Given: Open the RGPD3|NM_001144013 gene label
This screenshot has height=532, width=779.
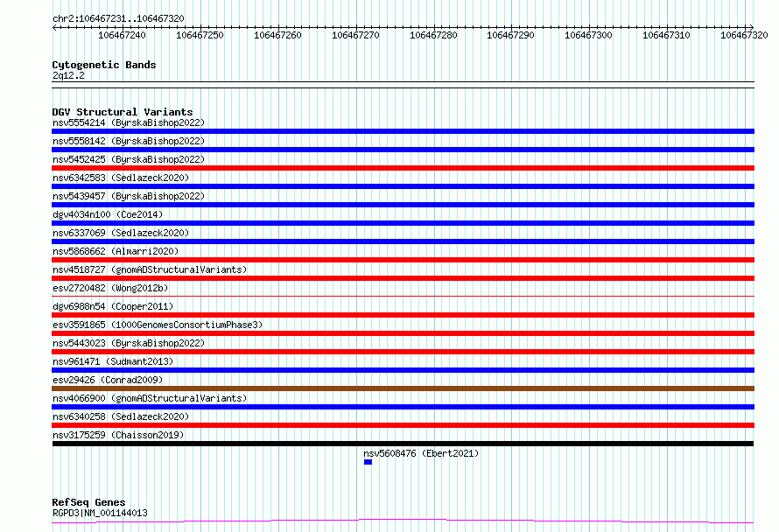Looking at the screenshot, I should click(100, 513).
